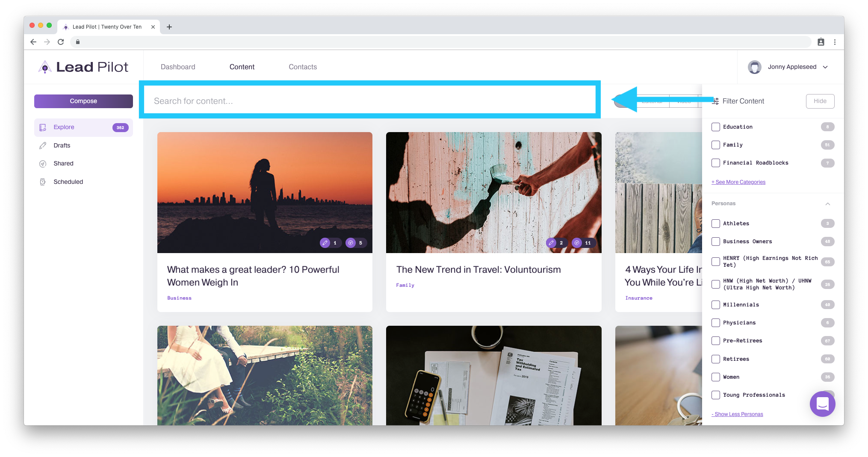868x457 pixels.
Task: Open the Content tab
Action: (x=242, y=67)
